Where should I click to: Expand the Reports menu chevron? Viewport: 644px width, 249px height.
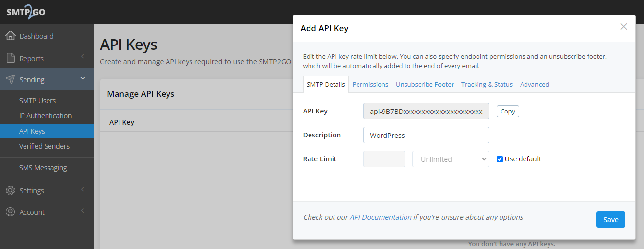pyautogui.click(x=83, y=58)
